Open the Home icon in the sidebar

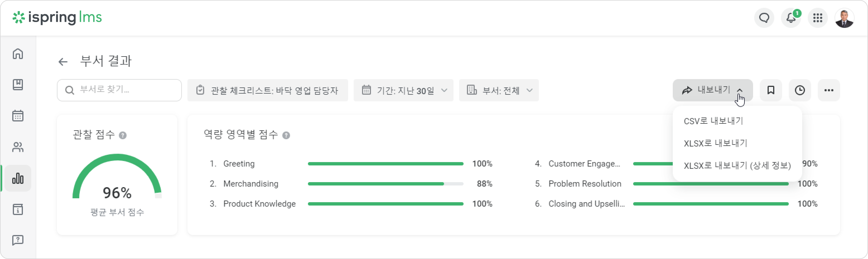pos(18,54)
